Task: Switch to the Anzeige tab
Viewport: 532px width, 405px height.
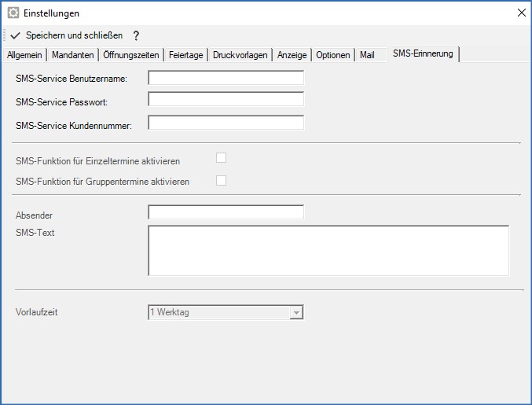Action: [x=292, y=55]
